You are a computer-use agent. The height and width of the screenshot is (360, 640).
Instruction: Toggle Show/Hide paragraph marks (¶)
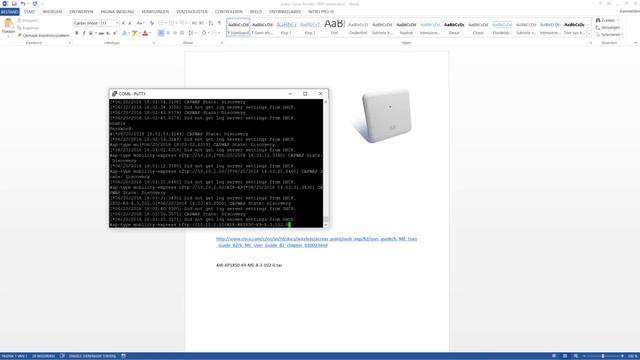click(220, 23)
